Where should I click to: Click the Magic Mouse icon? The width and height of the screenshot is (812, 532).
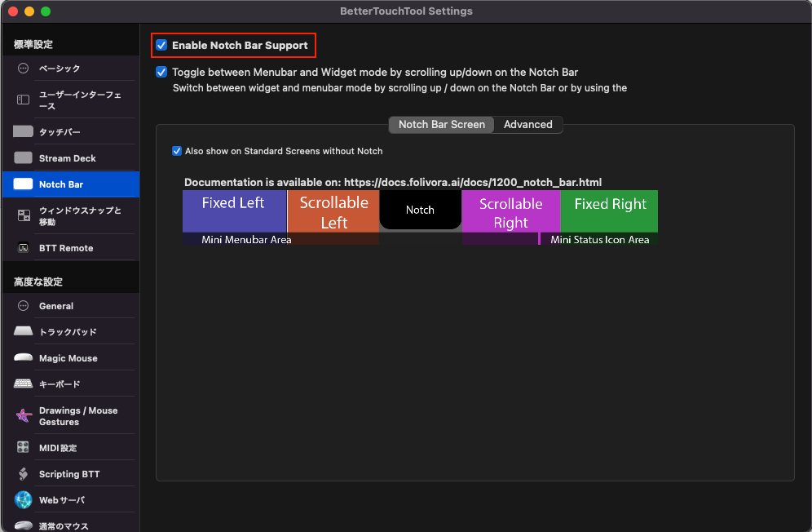point(24,357)
